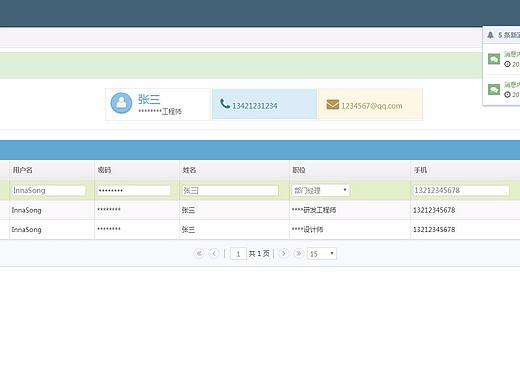Viewport: 520px width, 390px height.
Task: Click the masked password in the 研发工程师 row
Action: pyautogui.click(x=109, y=209)
